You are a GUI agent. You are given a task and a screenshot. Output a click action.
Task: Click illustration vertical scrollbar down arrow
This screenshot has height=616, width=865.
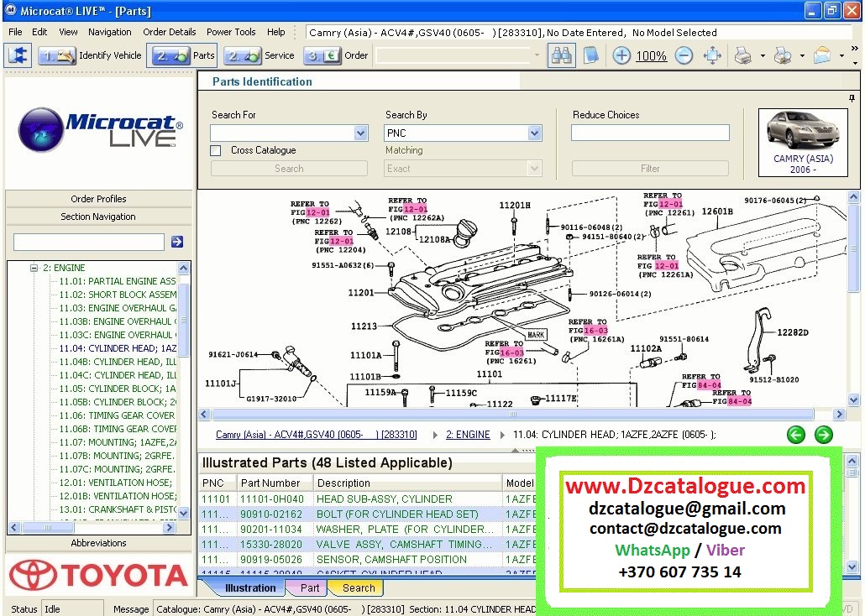[854, 400]
